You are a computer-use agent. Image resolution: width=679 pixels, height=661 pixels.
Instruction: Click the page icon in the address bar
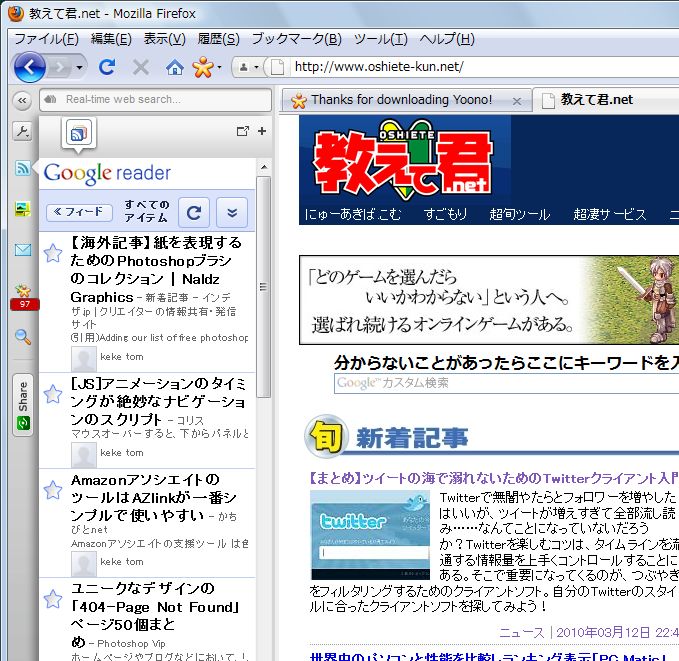[x=277, y=67]
